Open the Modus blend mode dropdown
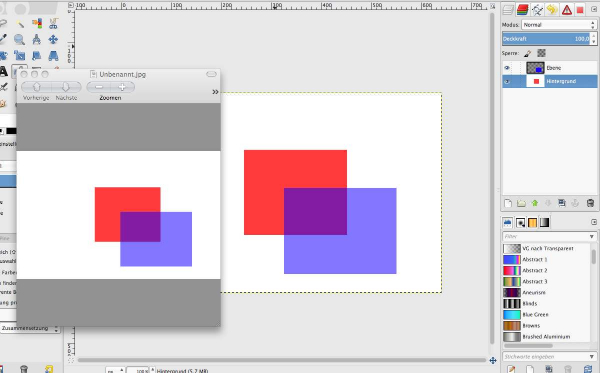This screenshot has width=600, height=373. [x=559, y=25]
